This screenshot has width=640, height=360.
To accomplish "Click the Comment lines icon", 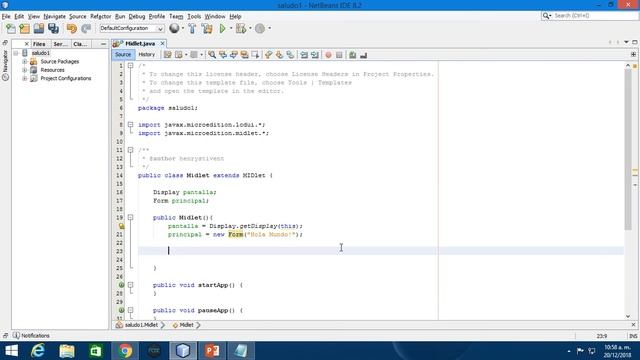I will 352,55.
